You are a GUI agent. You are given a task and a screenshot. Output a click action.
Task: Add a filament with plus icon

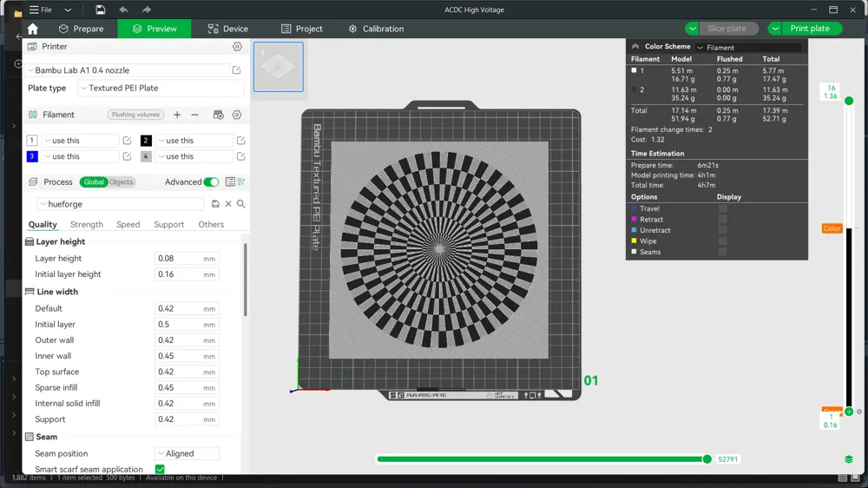[177, 115]
